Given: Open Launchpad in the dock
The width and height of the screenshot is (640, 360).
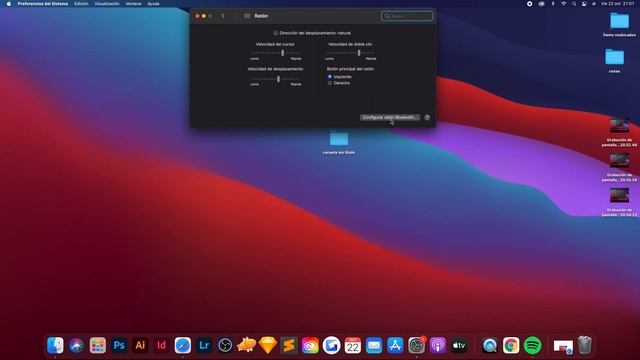Looking at the screenshot, I should pos(98,346).
